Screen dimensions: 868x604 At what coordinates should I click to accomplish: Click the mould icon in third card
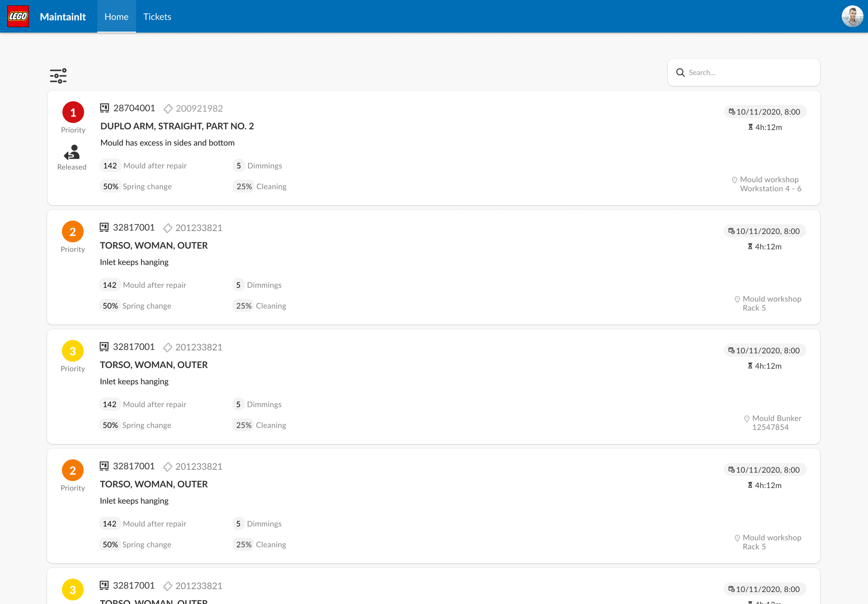(x=104, y=346)
